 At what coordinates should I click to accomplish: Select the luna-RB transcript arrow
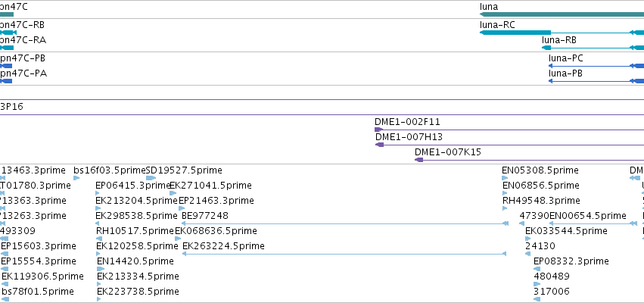(593, 48)
